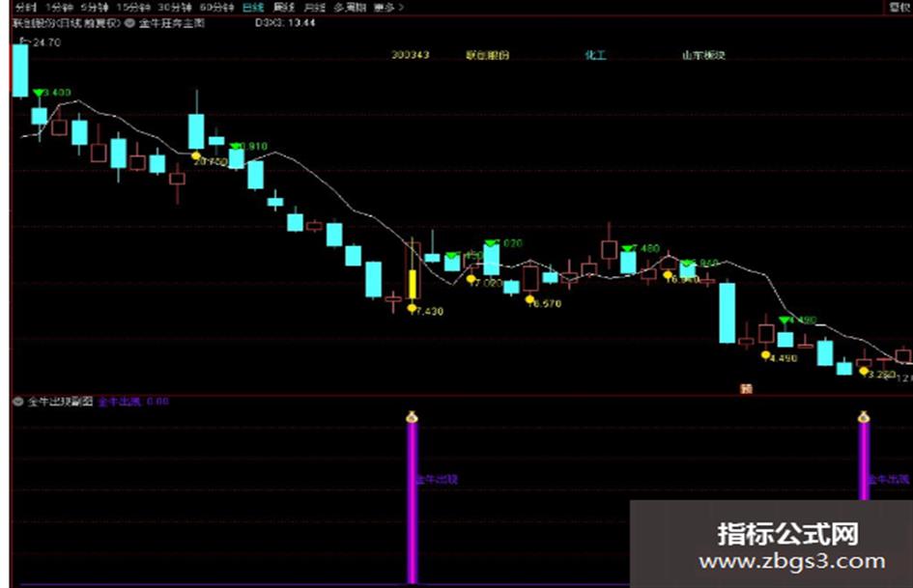Select the 15分钟 period tab
Viewport: 913px width, 588px height.
click(x=133, y=8)
